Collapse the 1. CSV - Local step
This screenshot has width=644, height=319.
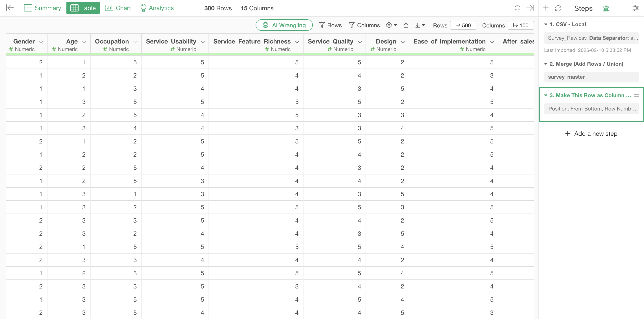pyautogui.click(x=546, y=24)
